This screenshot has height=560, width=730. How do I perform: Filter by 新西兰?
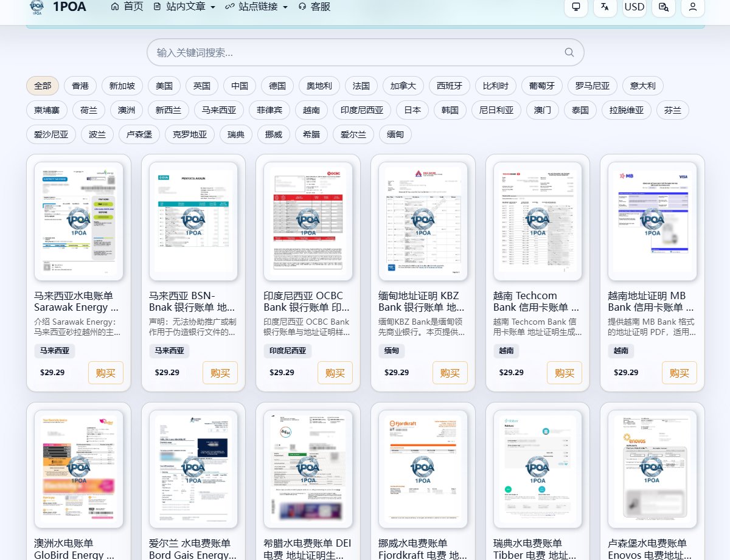[x=169, y=110]
